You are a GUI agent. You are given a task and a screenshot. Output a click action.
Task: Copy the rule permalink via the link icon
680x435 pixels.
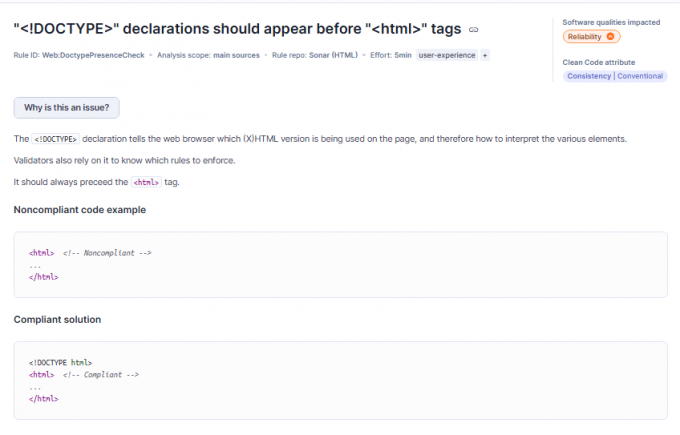pyautogui.click(x=474, y=30)
